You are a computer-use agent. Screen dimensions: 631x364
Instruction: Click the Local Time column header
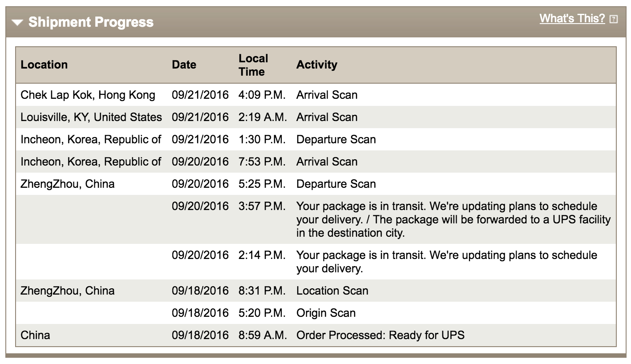point(253,65)
